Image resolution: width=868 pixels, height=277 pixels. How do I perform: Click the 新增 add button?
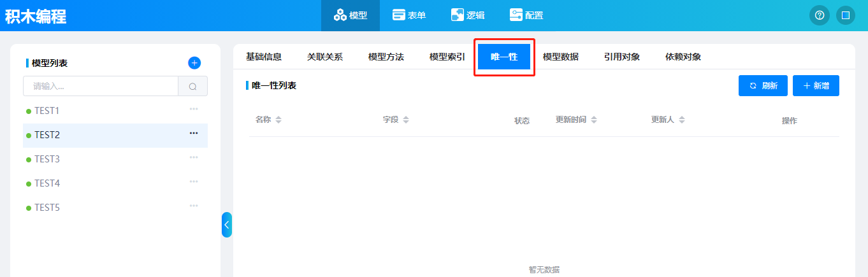click(x=816, y=85)
